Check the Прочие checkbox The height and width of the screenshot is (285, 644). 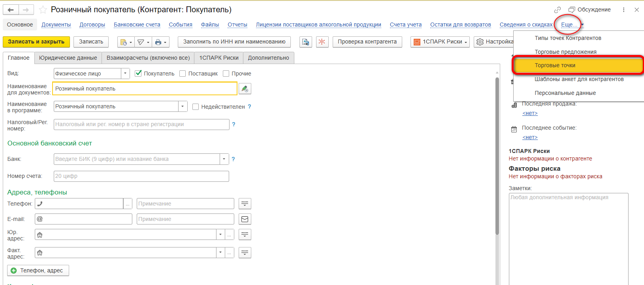coord(226,74)
